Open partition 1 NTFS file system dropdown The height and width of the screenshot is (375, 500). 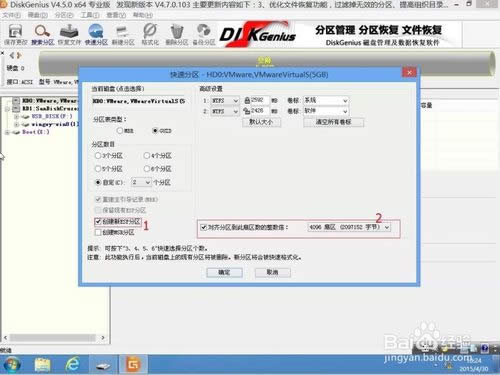225,100
